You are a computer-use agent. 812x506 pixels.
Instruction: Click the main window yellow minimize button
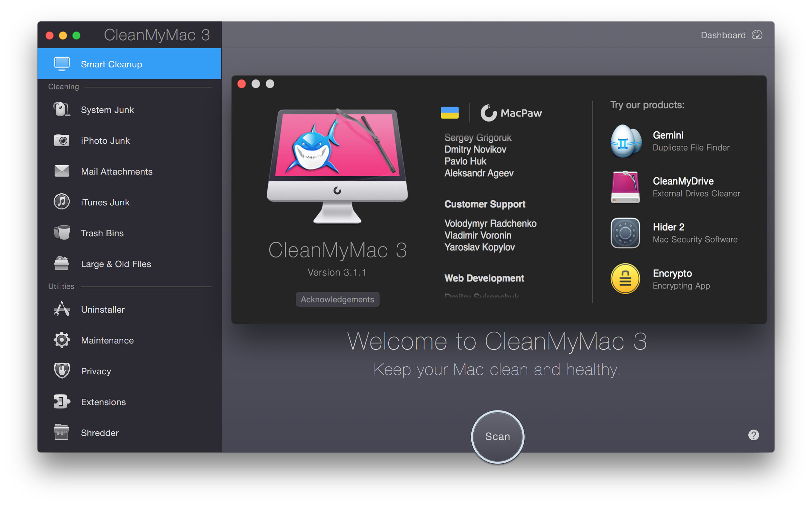63,35
